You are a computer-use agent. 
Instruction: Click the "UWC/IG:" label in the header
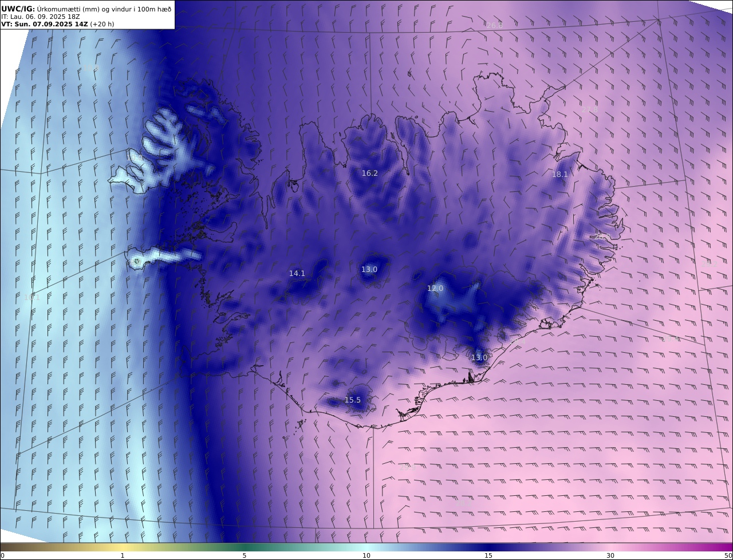(18, 9)
